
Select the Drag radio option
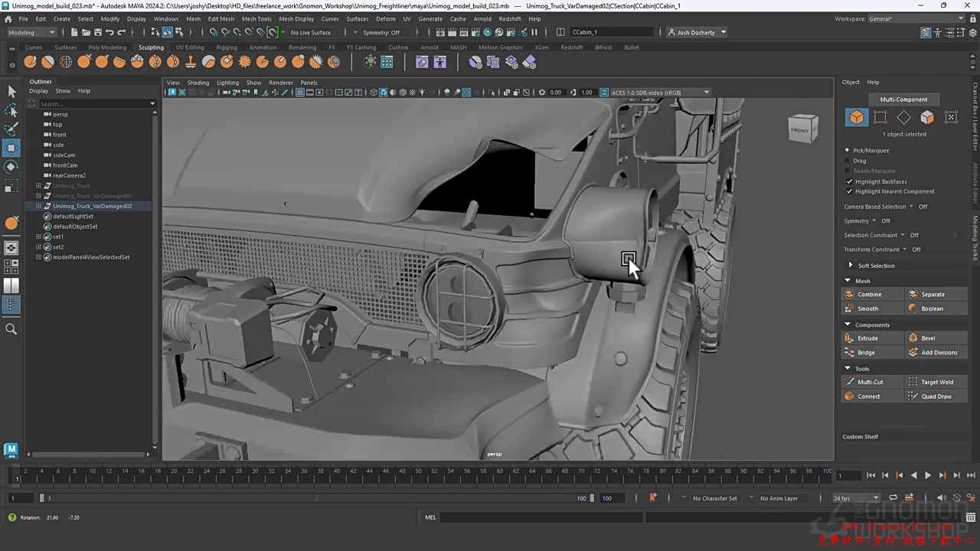pyautogui.click(x=847, y=161)
